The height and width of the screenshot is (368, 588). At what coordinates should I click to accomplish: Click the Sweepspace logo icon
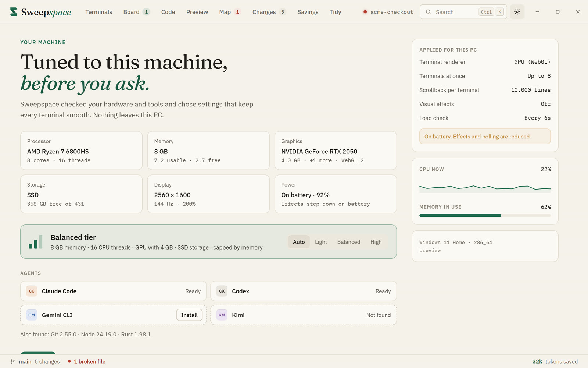[x=14, y=12]
